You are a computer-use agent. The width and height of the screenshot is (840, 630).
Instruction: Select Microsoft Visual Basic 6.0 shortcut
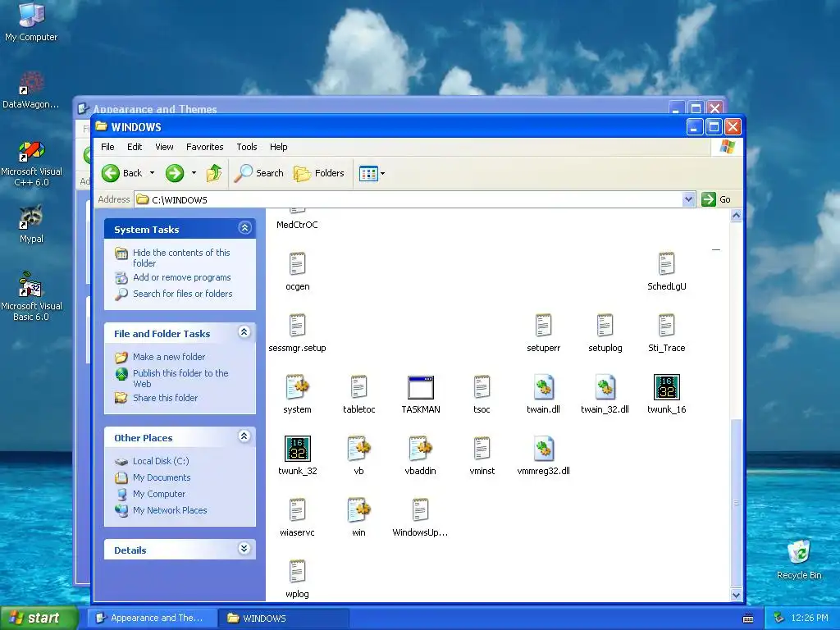click(x=31, y=296)
